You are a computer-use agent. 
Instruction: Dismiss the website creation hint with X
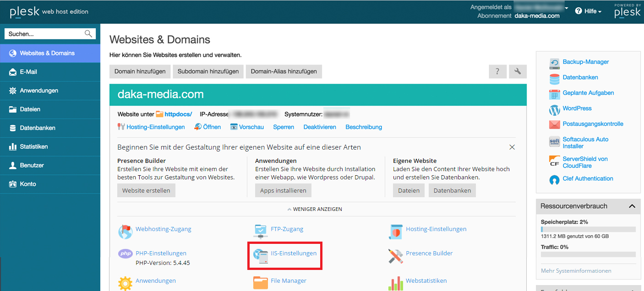pyautogui.click(x=512, y=147)
